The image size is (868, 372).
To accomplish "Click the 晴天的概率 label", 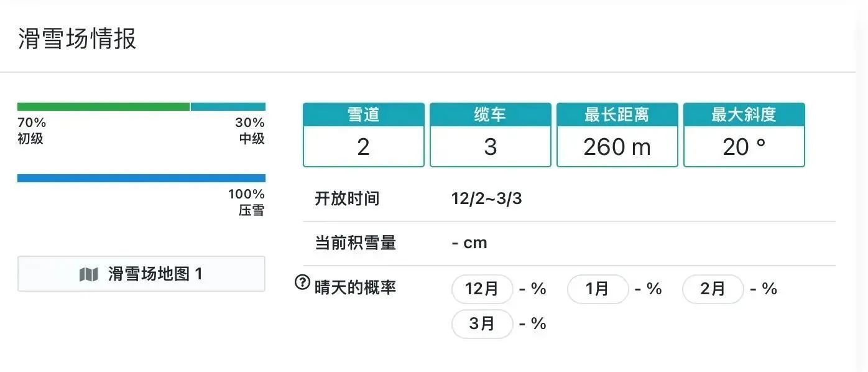I will tap(355, 288).
